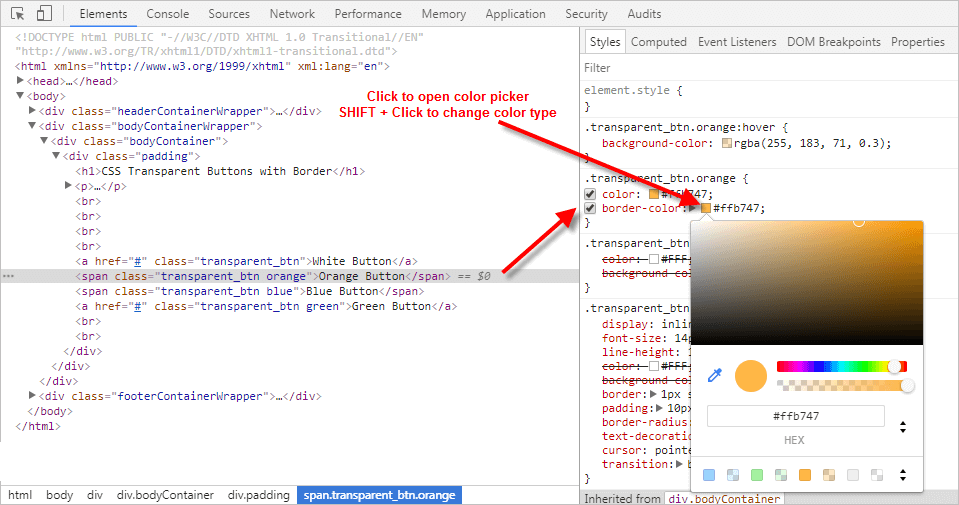Select the h1 CSS Transparent Buttons row
This screenshot has height=505, width=959.
(x=220, y=171)
